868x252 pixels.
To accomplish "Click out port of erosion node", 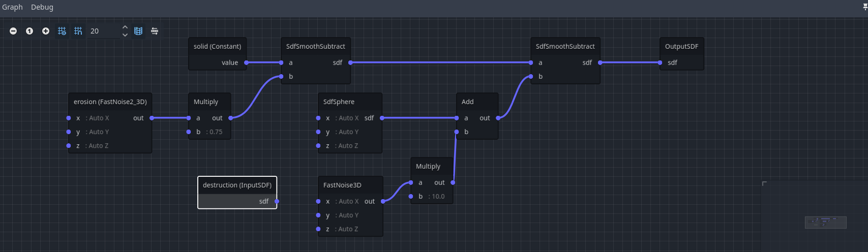I will coord(152,118).
